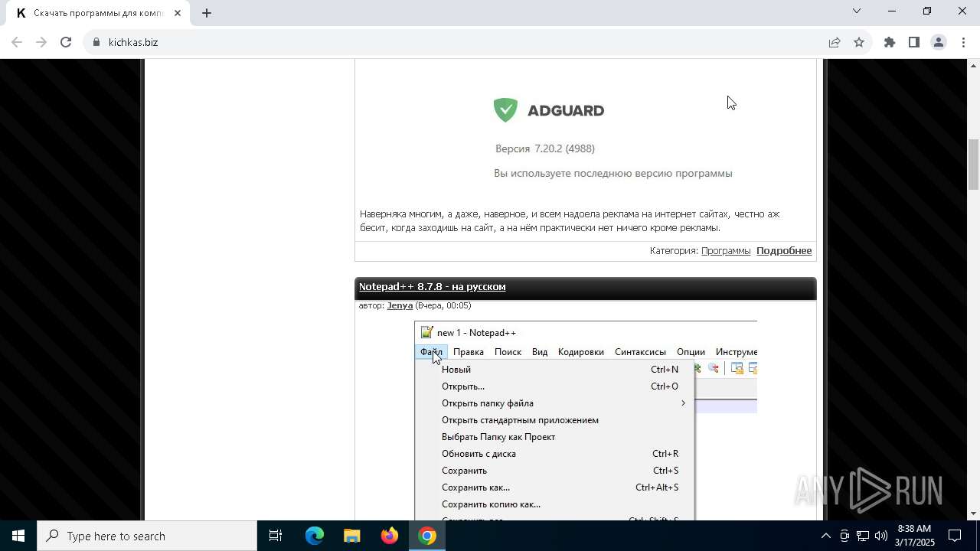This screenshot has height=551, width=980.
Task: Bookmark this page with star icon
Action: (x=859, y=42)
